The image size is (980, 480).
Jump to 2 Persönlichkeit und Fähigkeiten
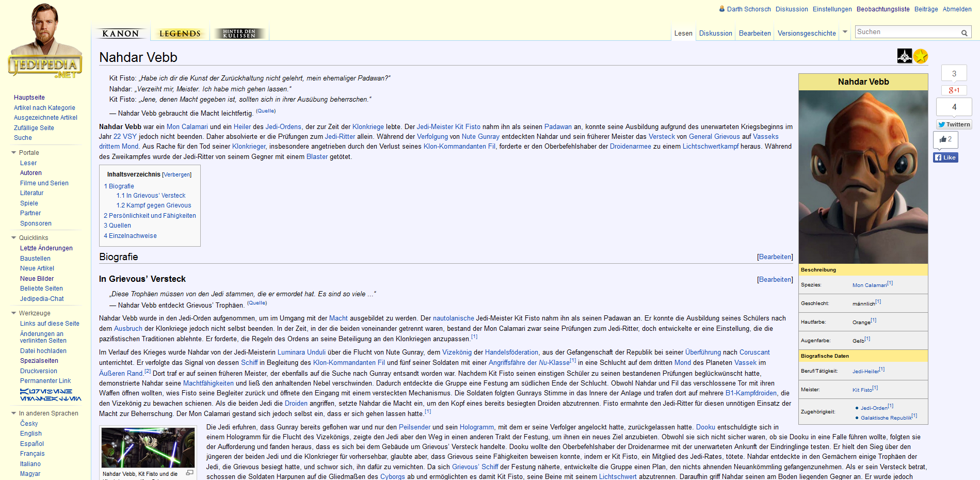pyautogui.click(x=150, y=216)
